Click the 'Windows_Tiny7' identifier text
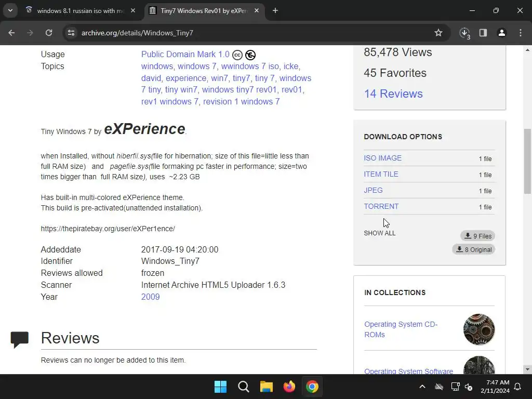This screenshot has height=399, width=532. (x=170, y=261)
